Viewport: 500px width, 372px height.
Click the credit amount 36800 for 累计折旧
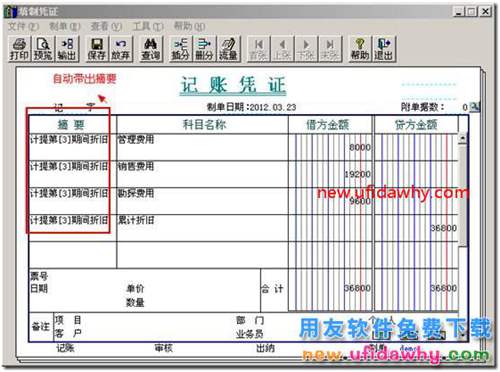(443, 228)
